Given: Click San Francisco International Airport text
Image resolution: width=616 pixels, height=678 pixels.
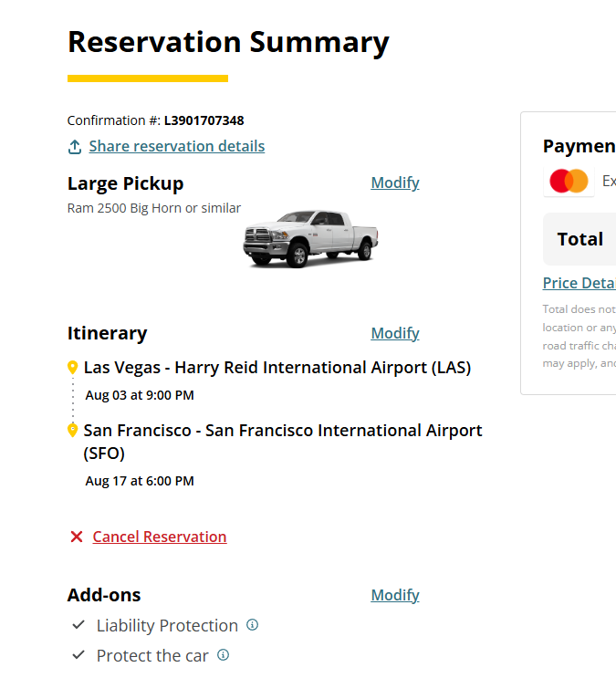Looking at the screenshot, I should (x=283, y=431).
